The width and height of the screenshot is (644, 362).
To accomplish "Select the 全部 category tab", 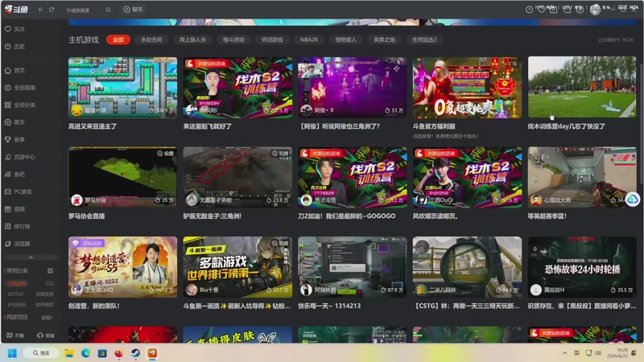I will (118, 39).
